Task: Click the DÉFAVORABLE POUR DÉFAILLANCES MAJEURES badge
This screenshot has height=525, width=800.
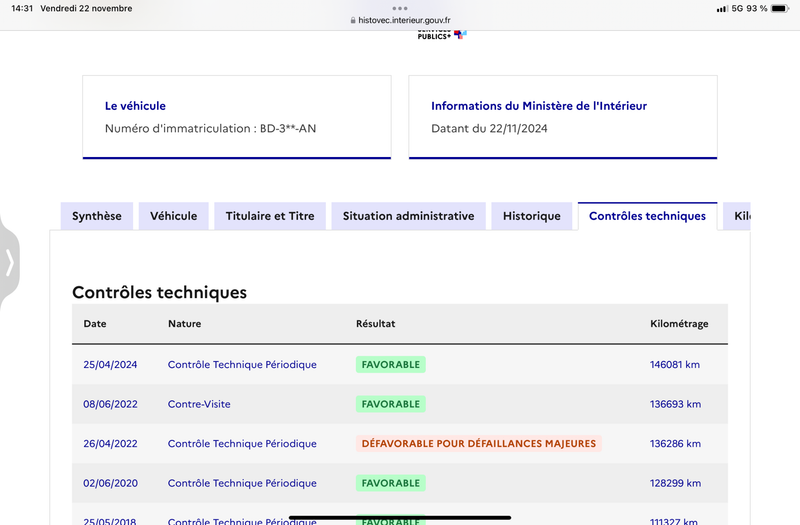Action: coord(479,444)
